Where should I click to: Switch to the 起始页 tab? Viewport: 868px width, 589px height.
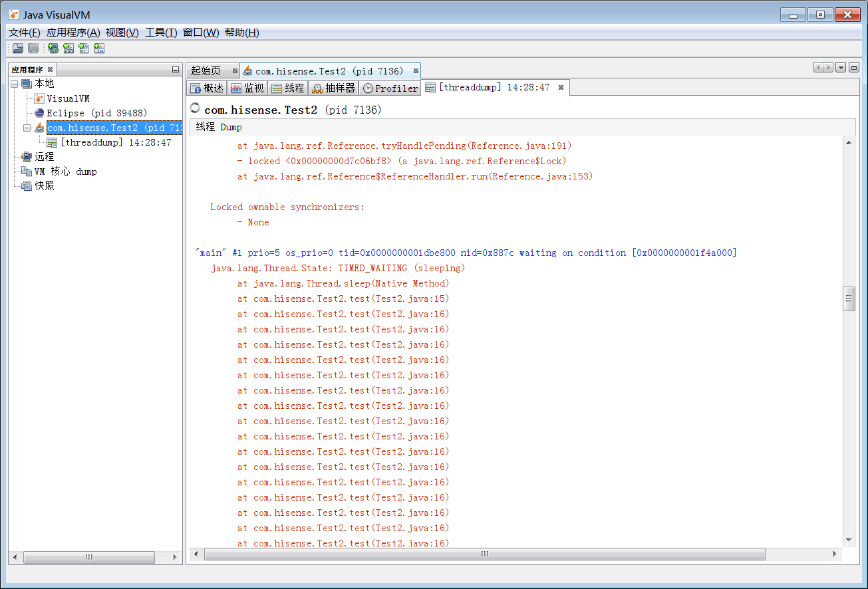point(206,70)
